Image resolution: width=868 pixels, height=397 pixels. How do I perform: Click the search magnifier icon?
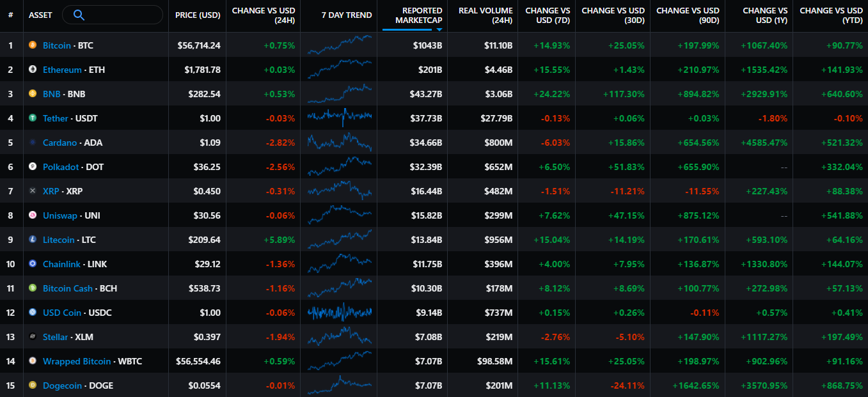(x=79, y=15)
